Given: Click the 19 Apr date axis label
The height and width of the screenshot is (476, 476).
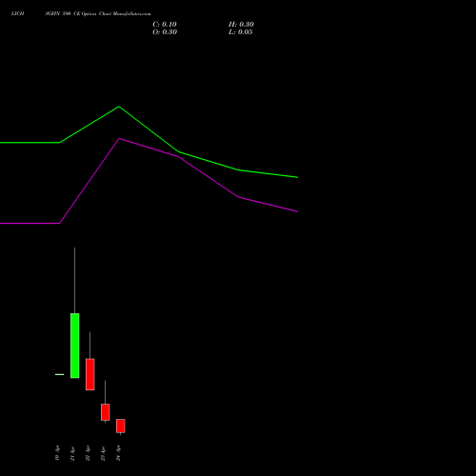Looking at the screenshot, I should coord(57,453).
